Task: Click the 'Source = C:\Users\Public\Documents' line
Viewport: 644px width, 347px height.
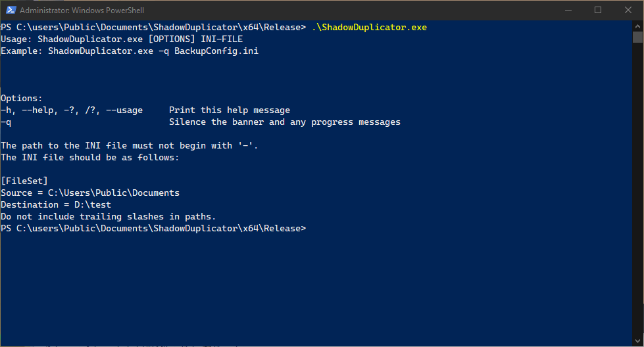Action: coord(90,193)
